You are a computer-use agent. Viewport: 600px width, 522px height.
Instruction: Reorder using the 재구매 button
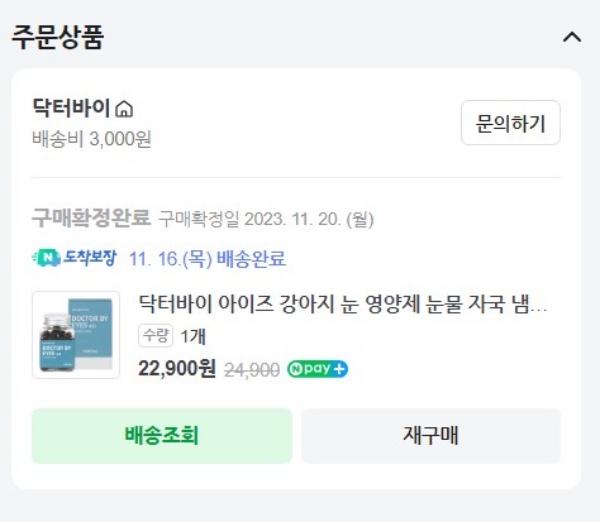pyautogui.click(x=431, y=436)
